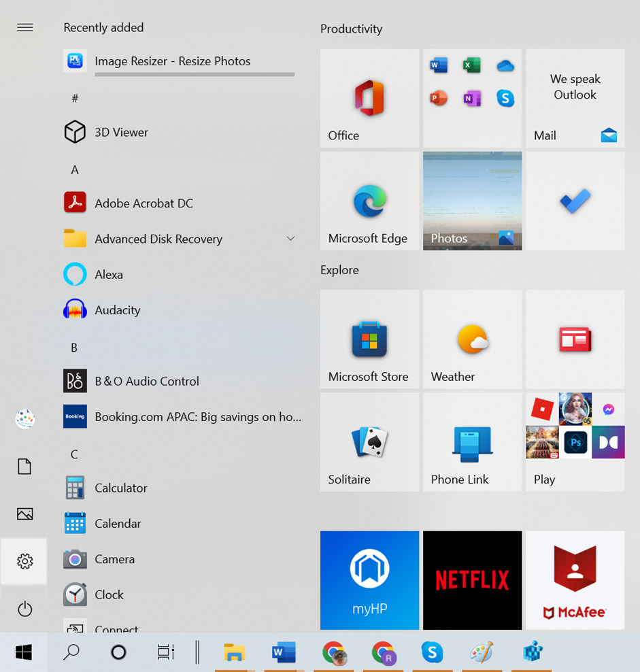Screen dimensions: 640x672
Task: Open Phone Link tile
Action: coord(473,442)
